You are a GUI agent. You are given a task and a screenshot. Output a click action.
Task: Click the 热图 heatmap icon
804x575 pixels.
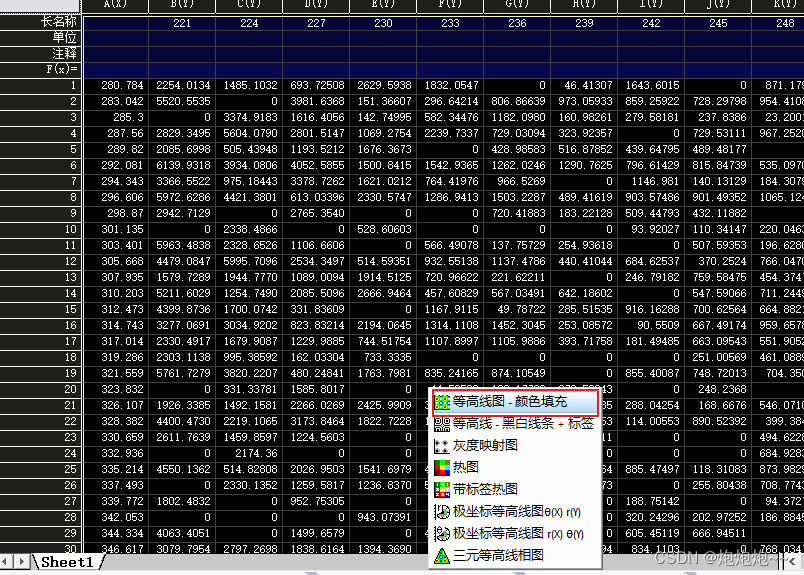(x=442, y=467)
